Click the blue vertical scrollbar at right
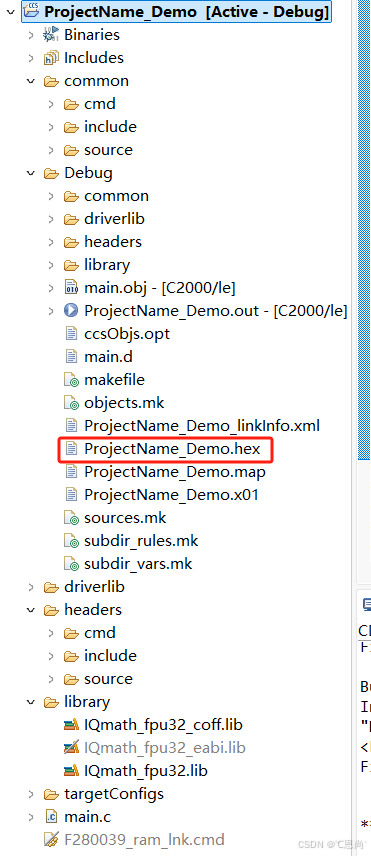 pos(364,229)
